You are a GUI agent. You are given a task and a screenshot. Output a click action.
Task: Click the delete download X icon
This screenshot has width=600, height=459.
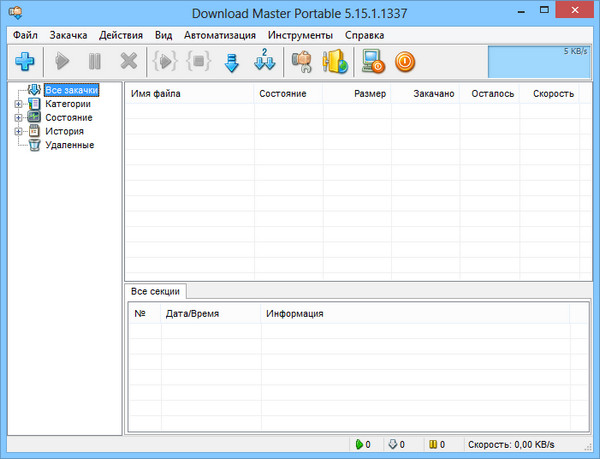129,62
